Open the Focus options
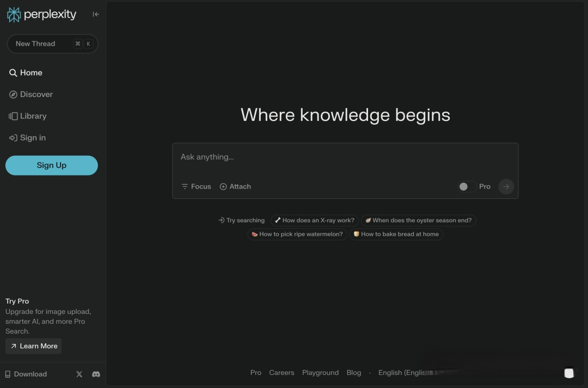The image size is (588, 388). [x=196, y=186]
